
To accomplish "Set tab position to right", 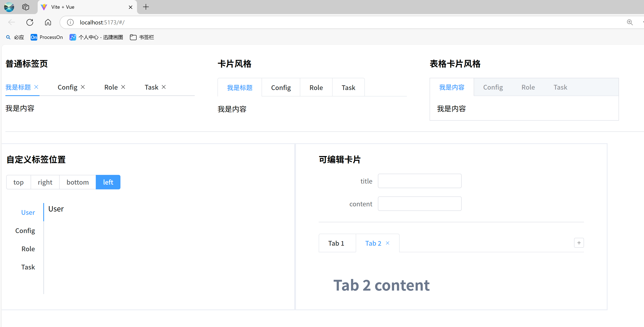I will [x=45, y=182].
